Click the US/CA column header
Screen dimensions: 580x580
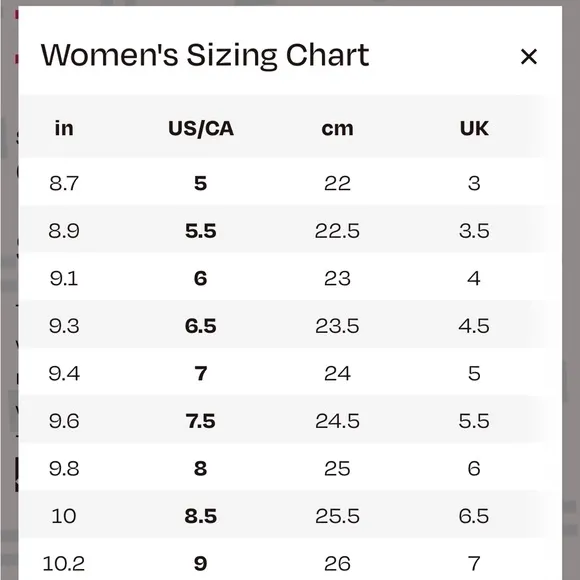point(201,128)
